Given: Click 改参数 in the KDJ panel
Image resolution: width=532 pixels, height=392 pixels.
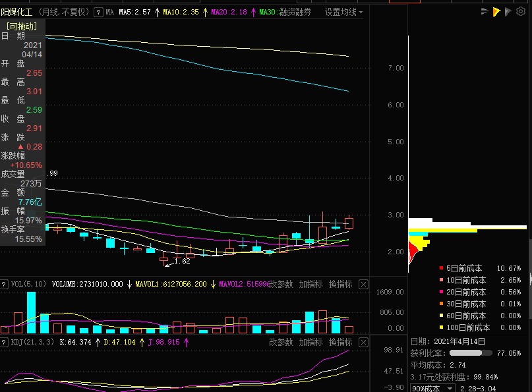Looking at the screenshot, I should click(281, 342).
